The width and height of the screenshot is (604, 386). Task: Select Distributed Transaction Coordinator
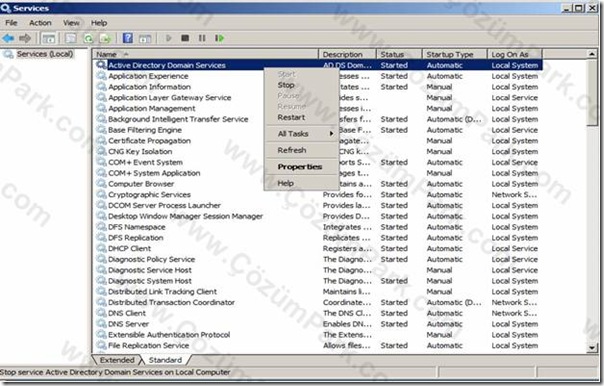[171, 302]
